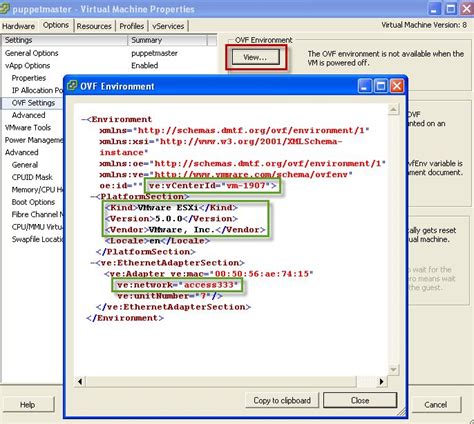
Task: Click the ve:network="access333" attribute text
Action: (x=178, y=285)
